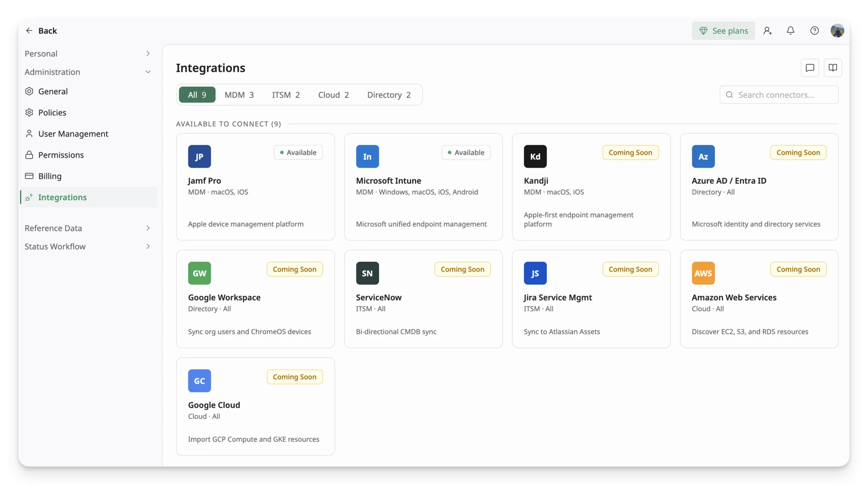Click the Bi-directional CMDB sync description
Screen dimensions: 868x485
point(396,332)
